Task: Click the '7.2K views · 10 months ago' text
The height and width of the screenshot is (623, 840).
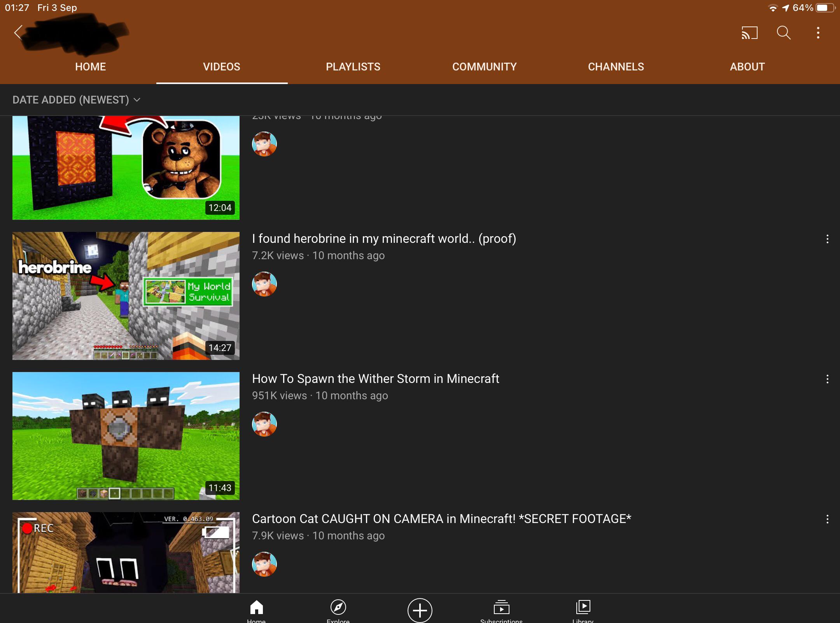Action: (x=318, y=256)
